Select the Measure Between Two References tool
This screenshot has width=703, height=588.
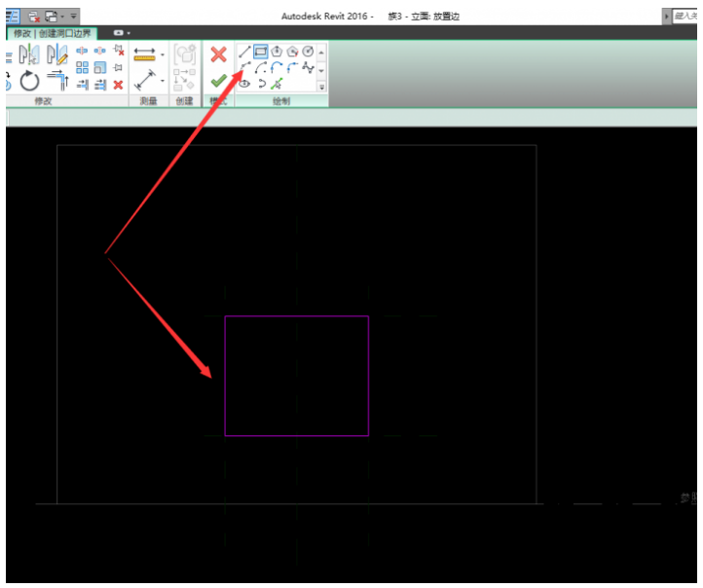[x=144, y=55]
